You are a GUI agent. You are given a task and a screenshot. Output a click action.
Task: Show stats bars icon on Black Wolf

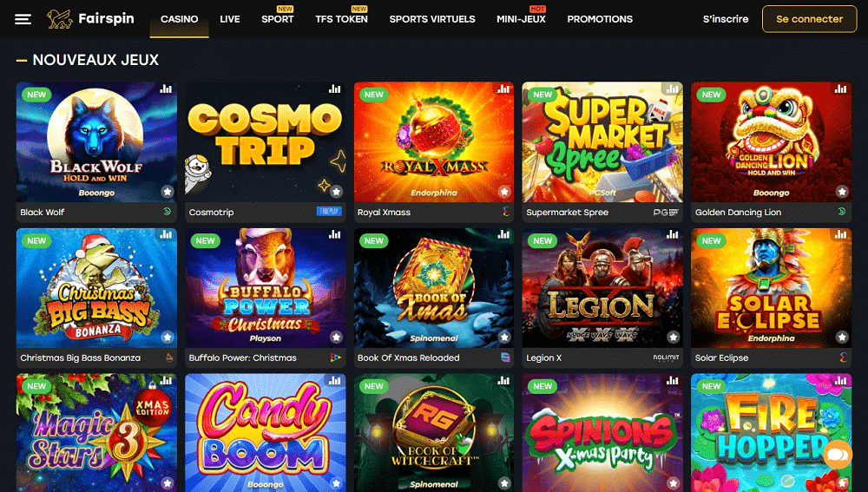click(x=166, y=89)
